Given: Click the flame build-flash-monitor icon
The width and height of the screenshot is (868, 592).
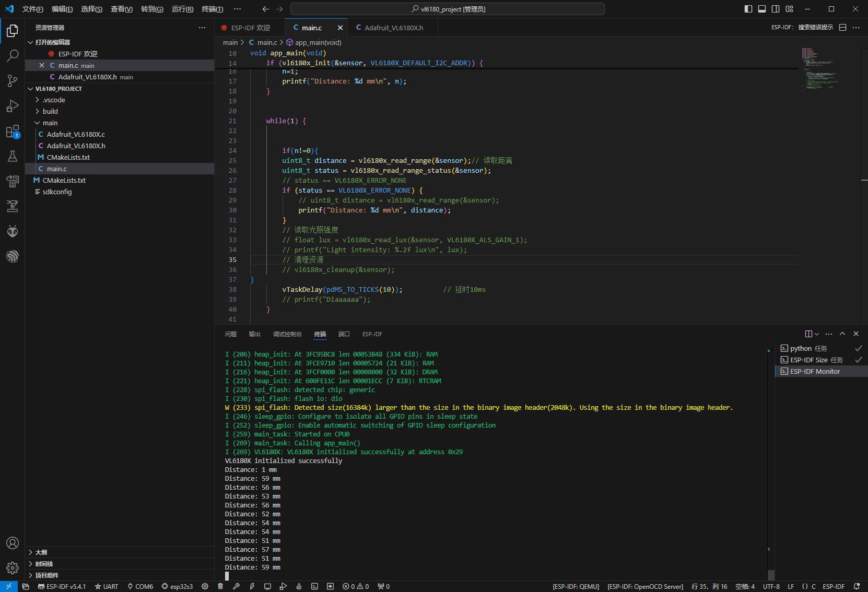Looking at the screenshot, I should click(x=299, y=586).
